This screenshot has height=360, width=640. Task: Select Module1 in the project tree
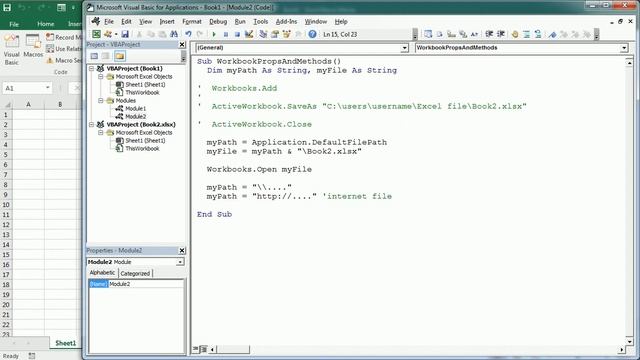136,109
